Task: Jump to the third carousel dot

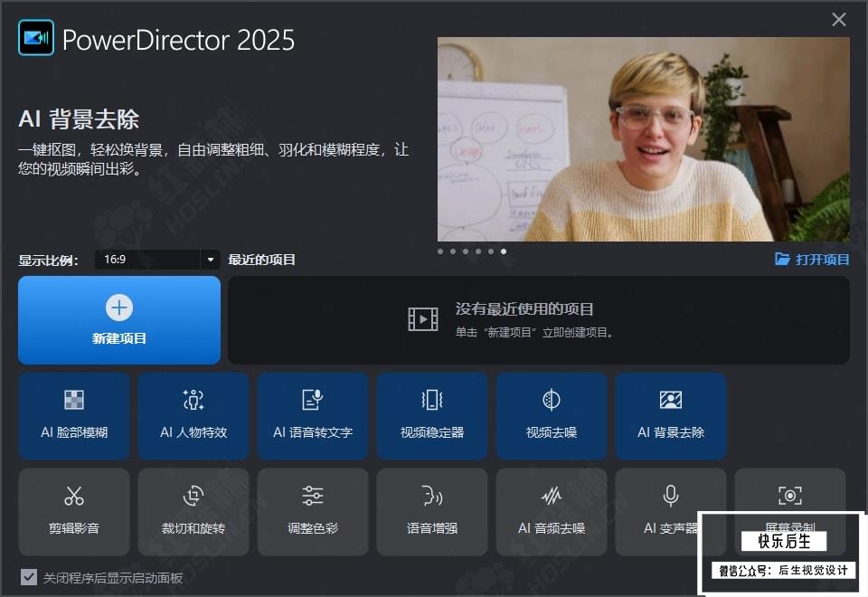Action: 466,251
